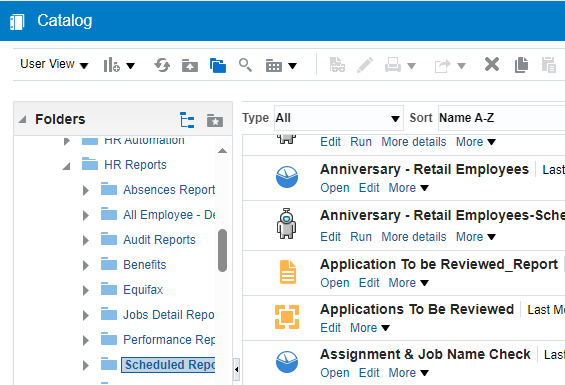The width and height of the screenshot is (565, 385).
Task: Open More menu for Assignment & Job Name Check
Action: click(x=408, y=373)
